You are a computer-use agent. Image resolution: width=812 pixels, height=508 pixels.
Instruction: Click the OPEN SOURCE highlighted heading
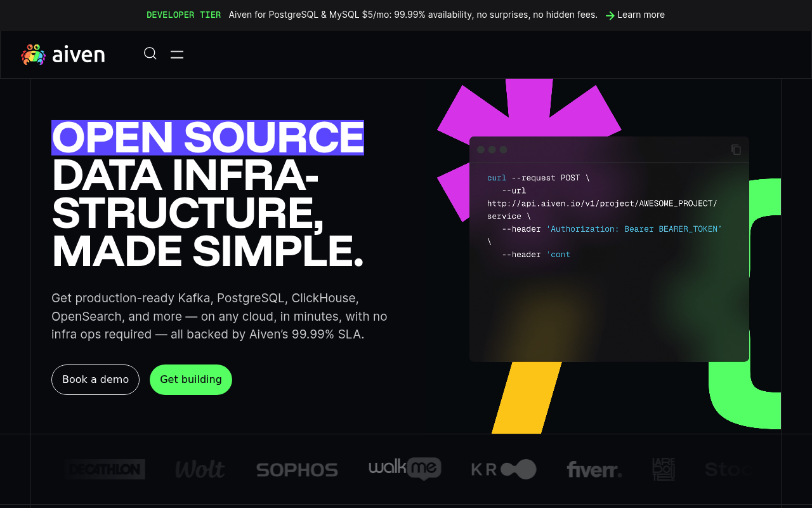207,138
